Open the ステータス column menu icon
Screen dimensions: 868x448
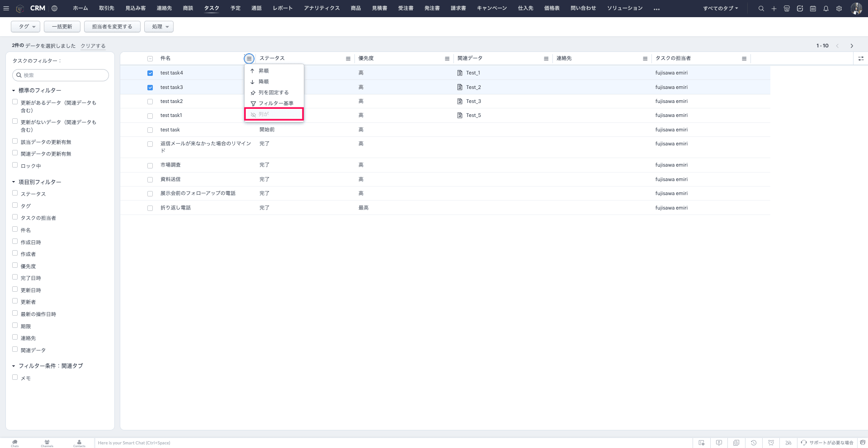pos(348,59)
